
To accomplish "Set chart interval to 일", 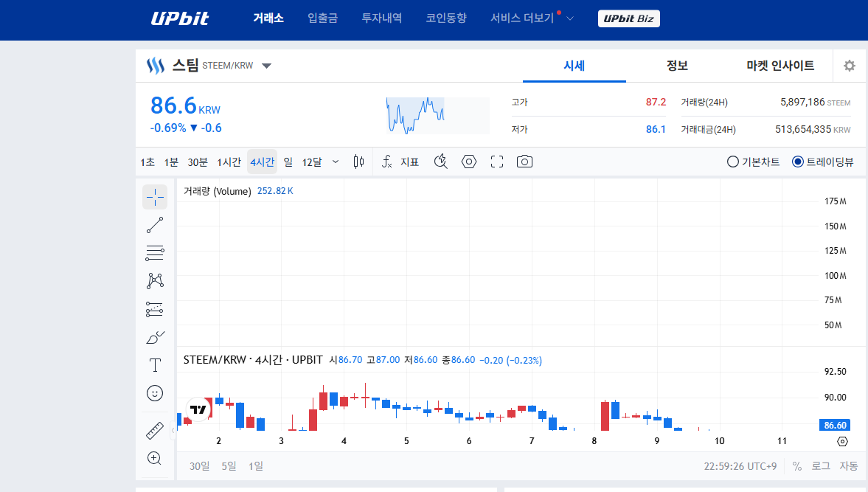I will click(x=288, y=162).
